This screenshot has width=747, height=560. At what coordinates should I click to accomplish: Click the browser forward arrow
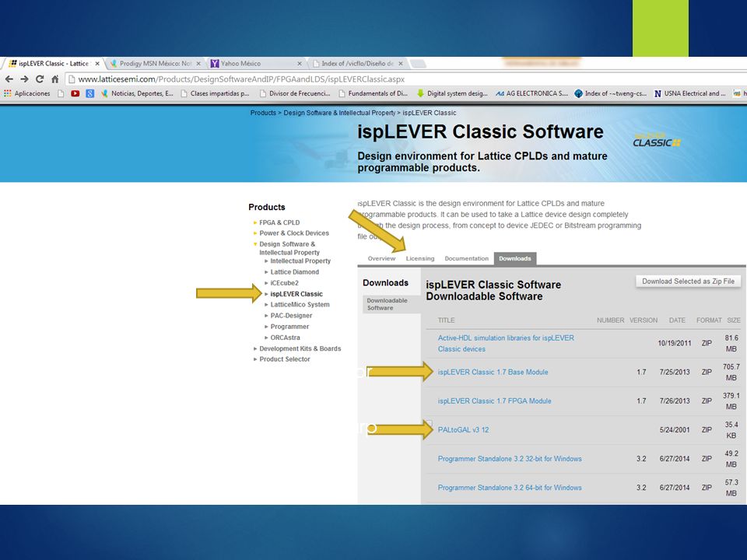[x=24, y=79]
